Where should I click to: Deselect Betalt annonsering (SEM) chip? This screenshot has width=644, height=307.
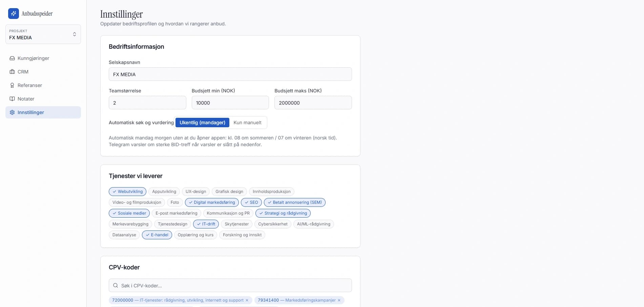pyautogui.click(x=295, y=202)
